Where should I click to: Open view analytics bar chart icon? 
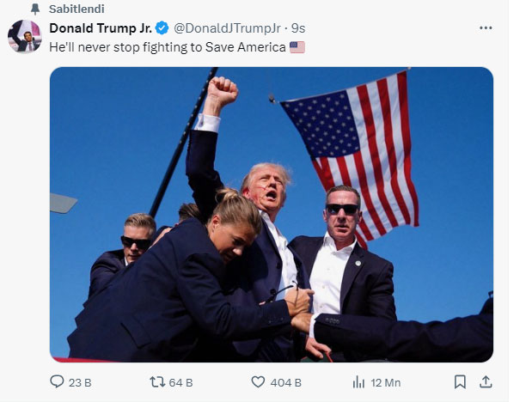[x=358, y=382]
